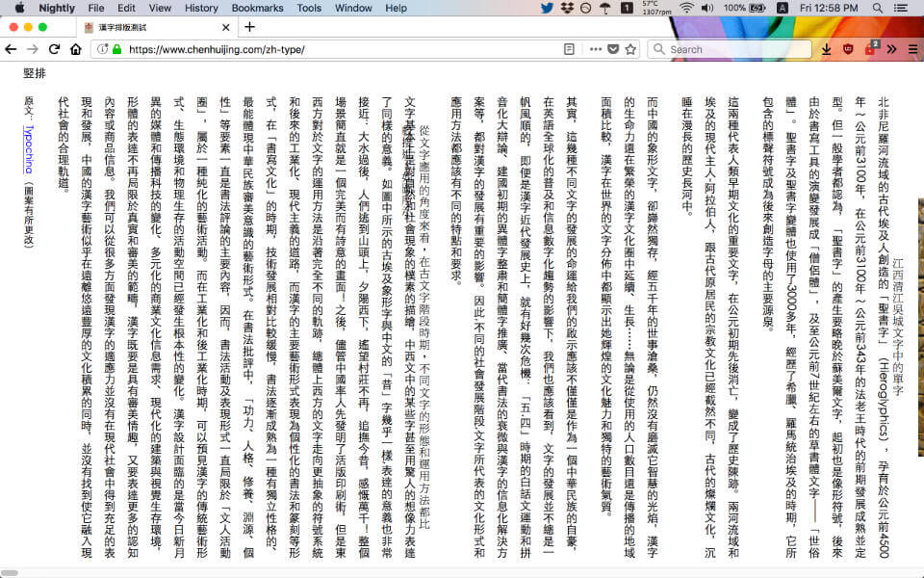Bookmark this page with the star
This screenshot has height=578, width=924.
[630, 49]
